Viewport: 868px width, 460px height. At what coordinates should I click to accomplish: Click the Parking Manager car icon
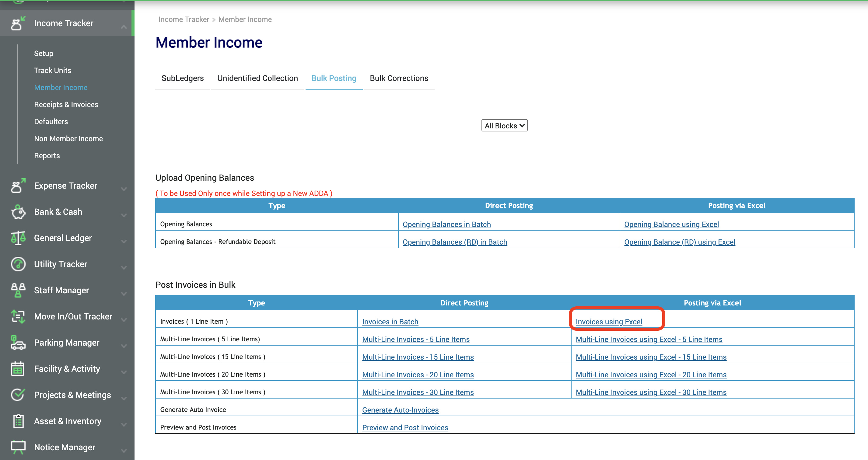tap(18, 343)
